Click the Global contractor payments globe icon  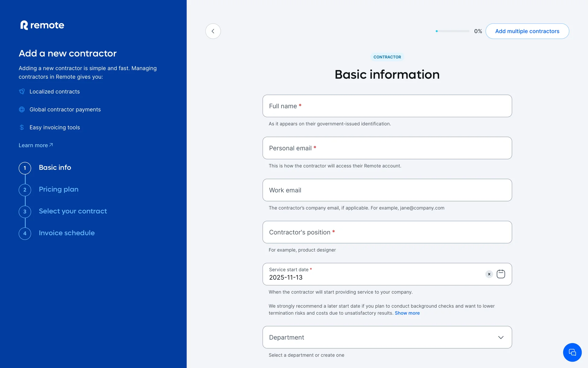click(22, 109)
